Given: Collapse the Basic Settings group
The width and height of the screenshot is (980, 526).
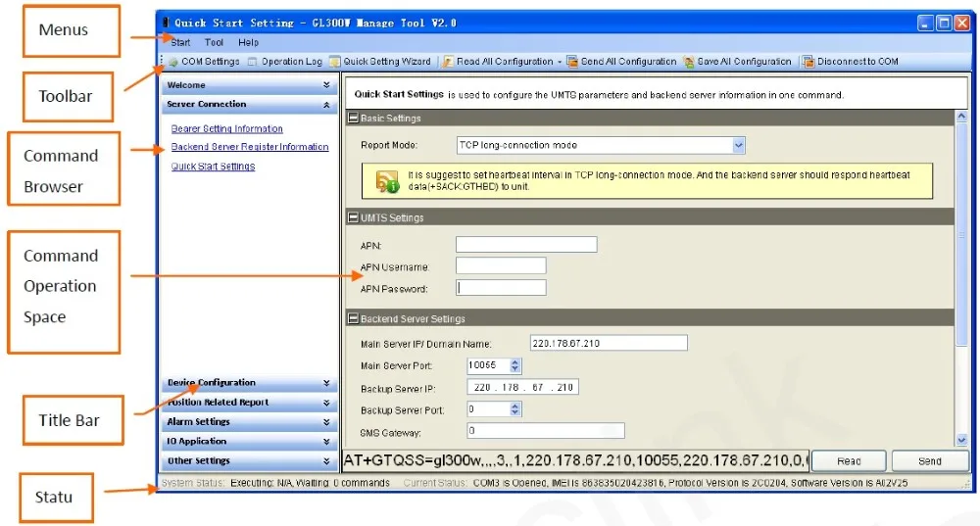Looking at the screenshot, I should (x=353, y=118).
